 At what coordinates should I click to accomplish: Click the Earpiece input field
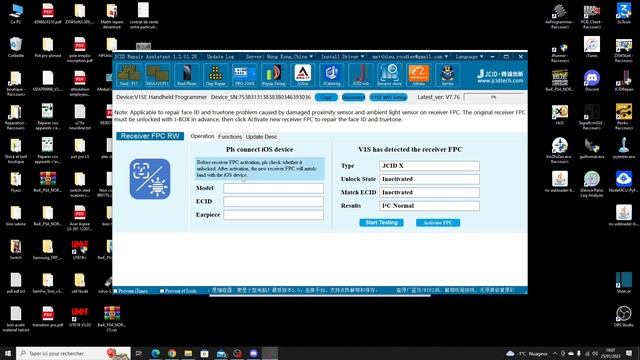[273, 215]
